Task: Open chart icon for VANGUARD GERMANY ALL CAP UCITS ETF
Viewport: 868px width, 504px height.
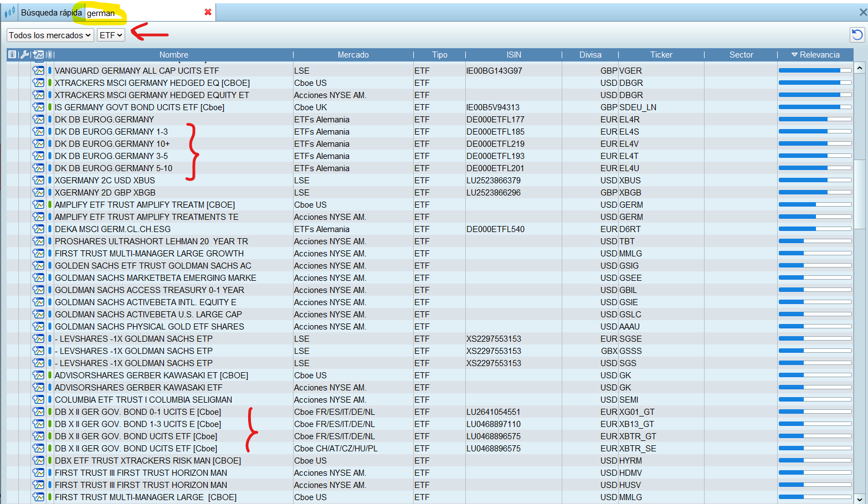Action: (x=38, y=70)
